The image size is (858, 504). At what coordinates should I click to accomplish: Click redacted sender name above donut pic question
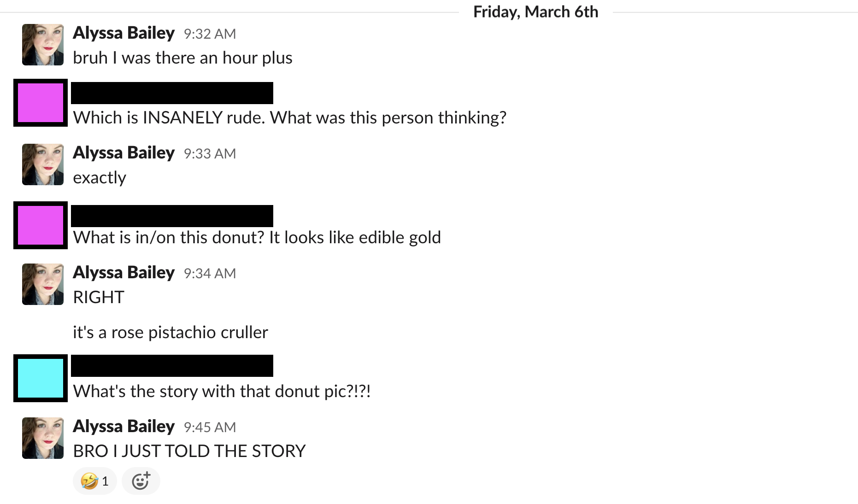click(172, 366)
